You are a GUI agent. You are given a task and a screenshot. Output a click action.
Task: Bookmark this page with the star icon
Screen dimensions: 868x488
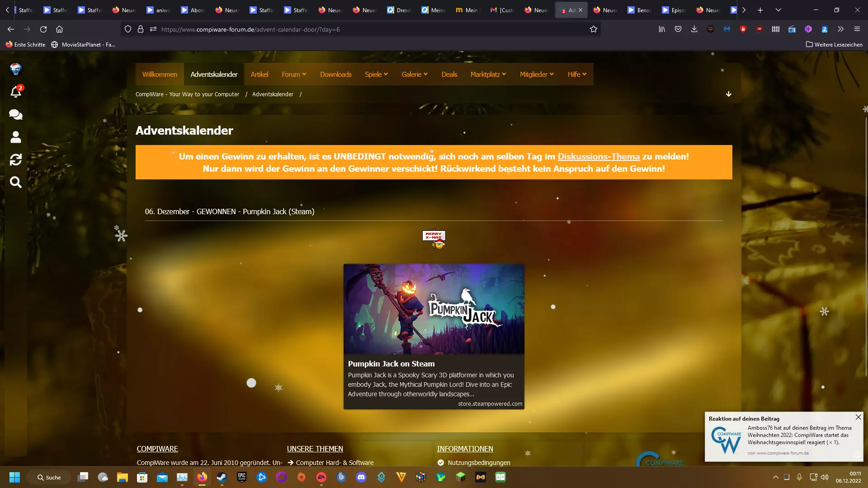pyautogui.click(x=594, y=29)
